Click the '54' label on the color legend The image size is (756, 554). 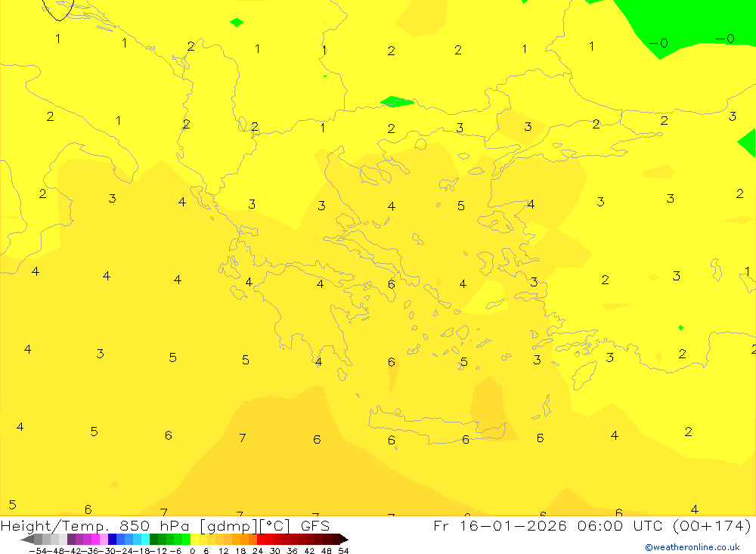click(x=344, y=551)
